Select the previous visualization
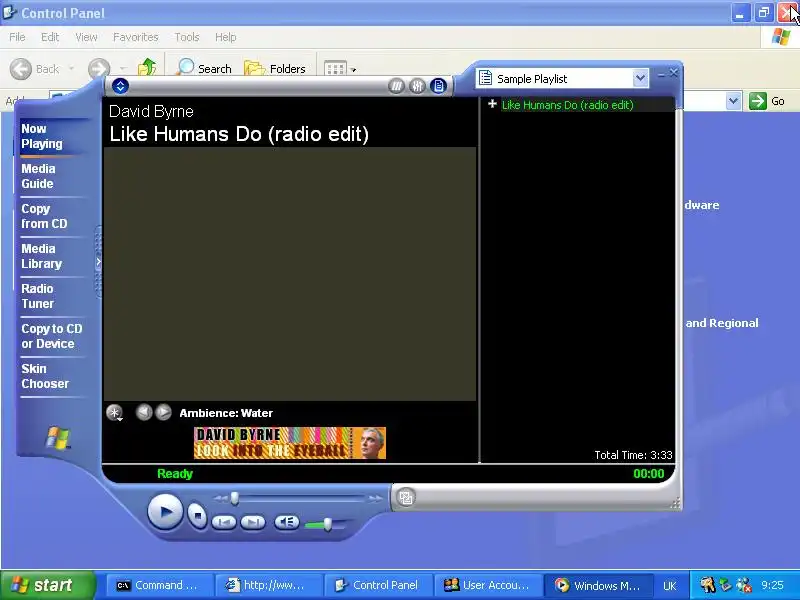Screen dimensions: 800x600 point(144,412)
